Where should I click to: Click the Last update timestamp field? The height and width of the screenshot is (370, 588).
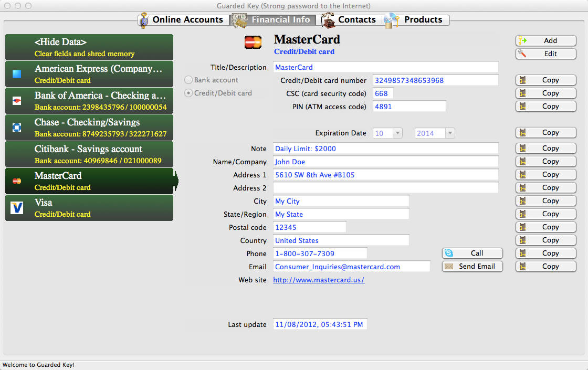click(320, 324)
